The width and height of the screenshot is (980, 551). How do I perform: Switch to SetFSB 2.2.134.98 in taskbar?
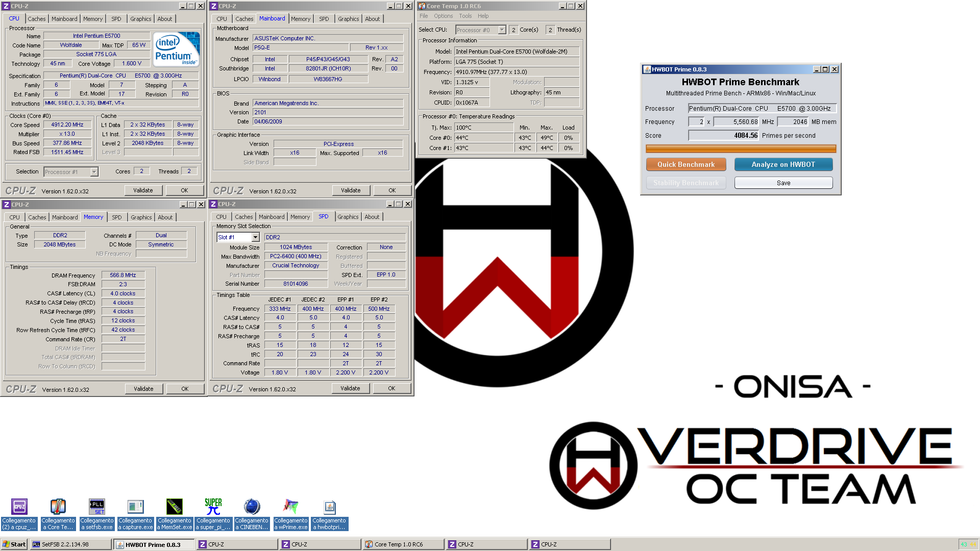(70, 544)
